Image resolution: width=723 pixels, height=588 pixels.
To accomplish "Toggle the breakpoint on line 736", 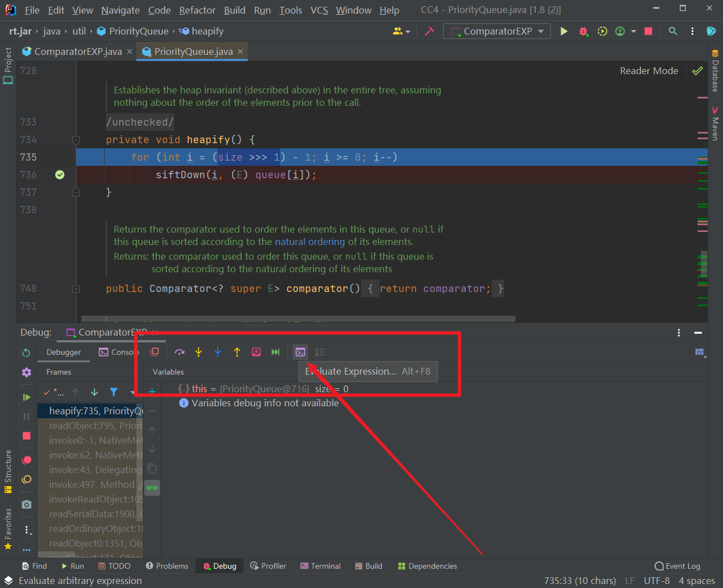I will (59, 175).
